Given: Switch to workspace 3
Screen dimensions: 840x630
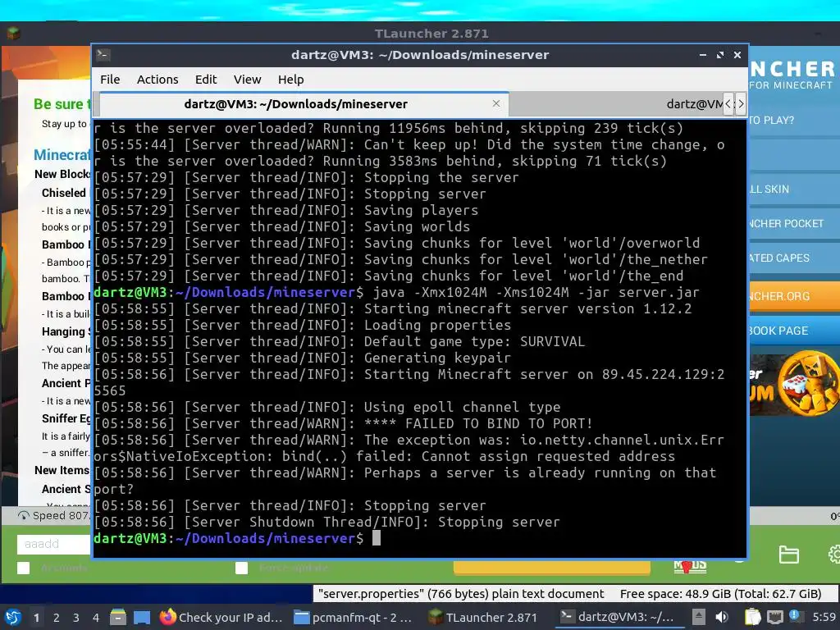Looking at the screenshot, I should point(76,618).
